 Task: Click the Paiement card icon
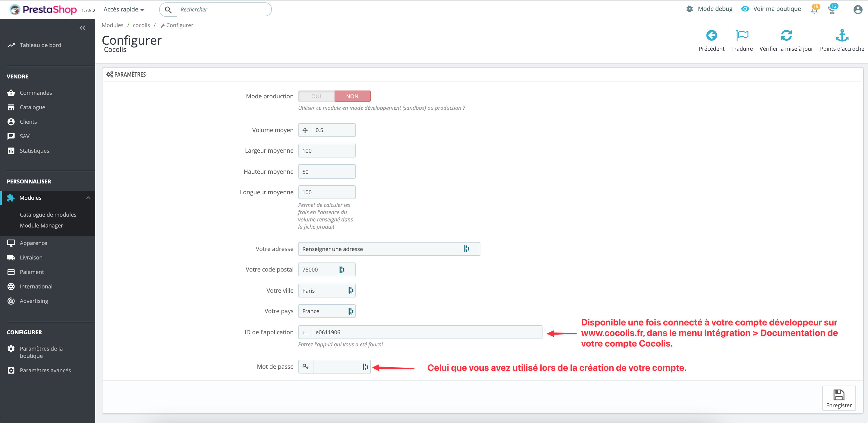(11, 272)
